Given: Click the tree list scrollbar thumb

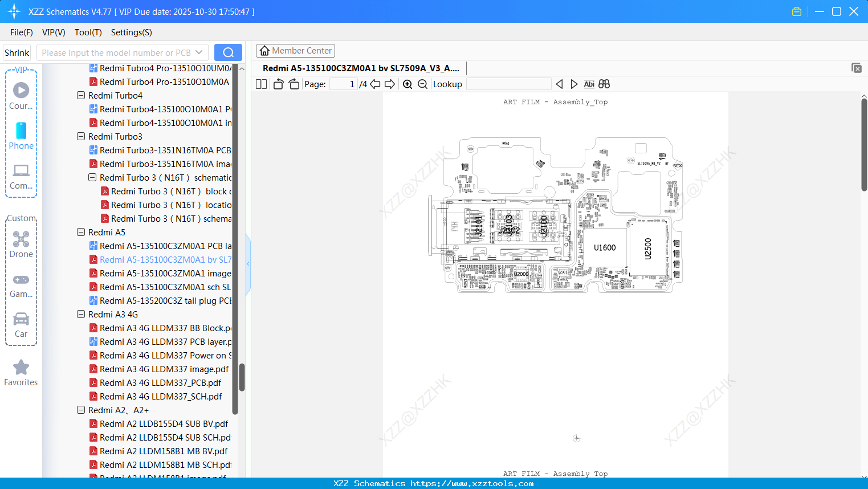Looking at the screenshot, I should [x=242, y=377].
